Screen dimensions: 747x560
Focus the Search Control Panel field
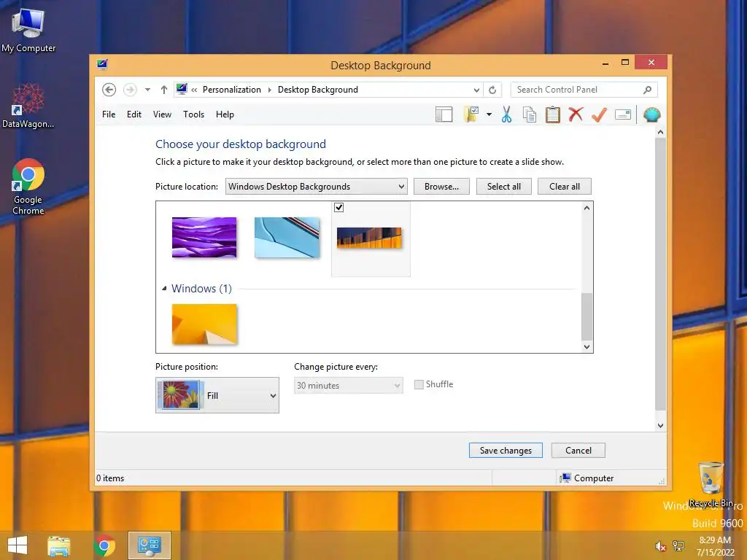[584, 90]
